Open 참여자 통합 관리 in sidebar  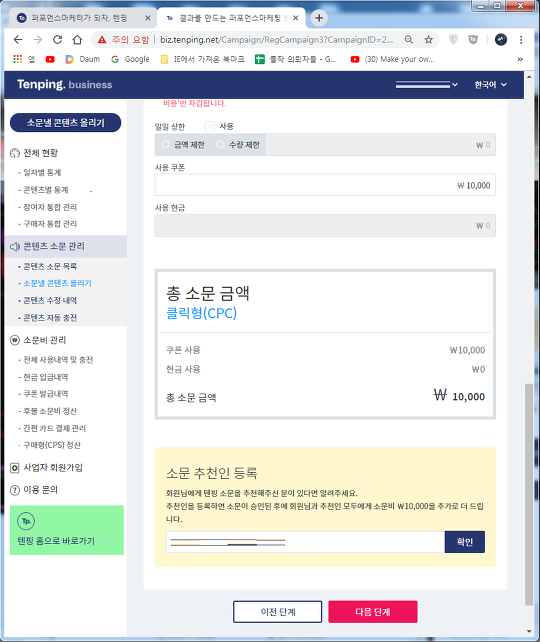50,207
